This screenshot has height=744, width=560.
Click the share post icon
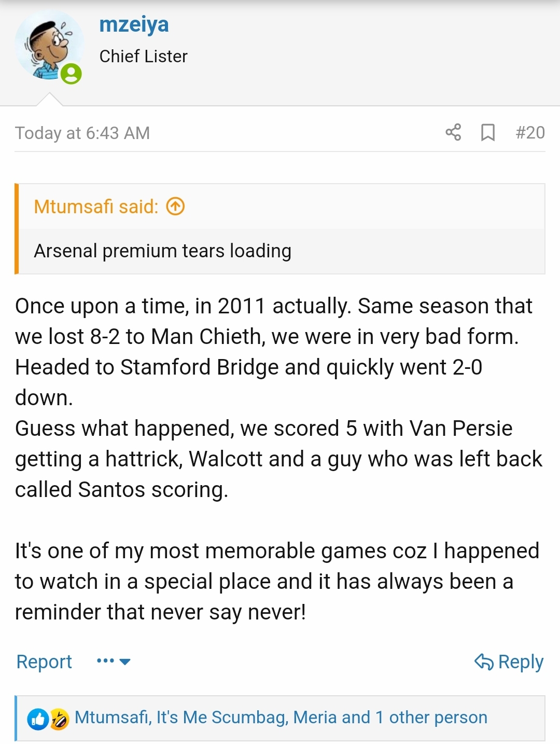(453, 132)
